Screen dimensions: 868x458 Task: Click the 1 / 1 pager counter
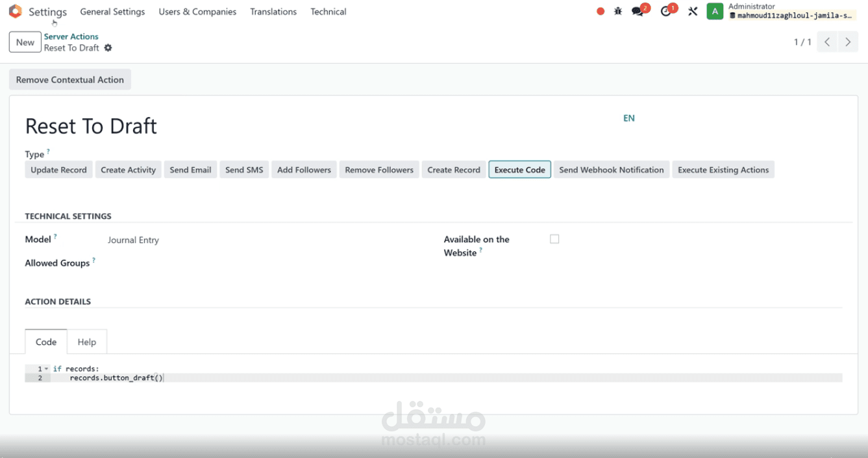point(802,42)
